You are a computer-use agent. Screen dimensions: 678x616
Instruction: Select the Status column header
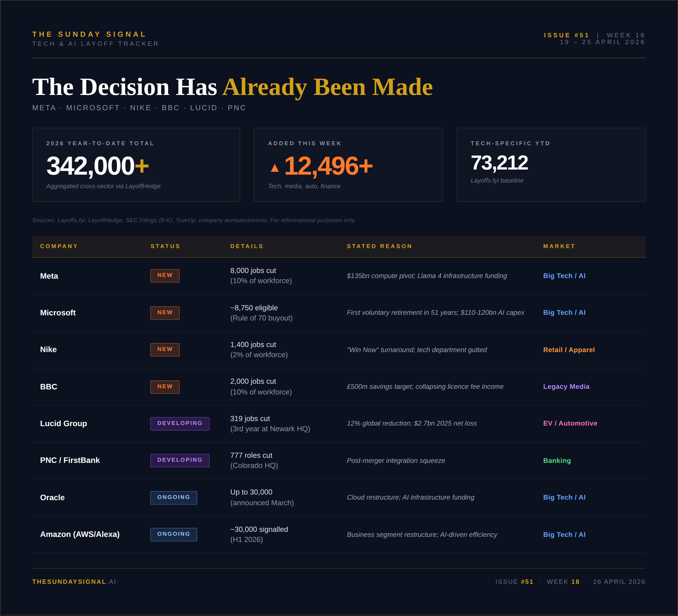coord(165,246)
